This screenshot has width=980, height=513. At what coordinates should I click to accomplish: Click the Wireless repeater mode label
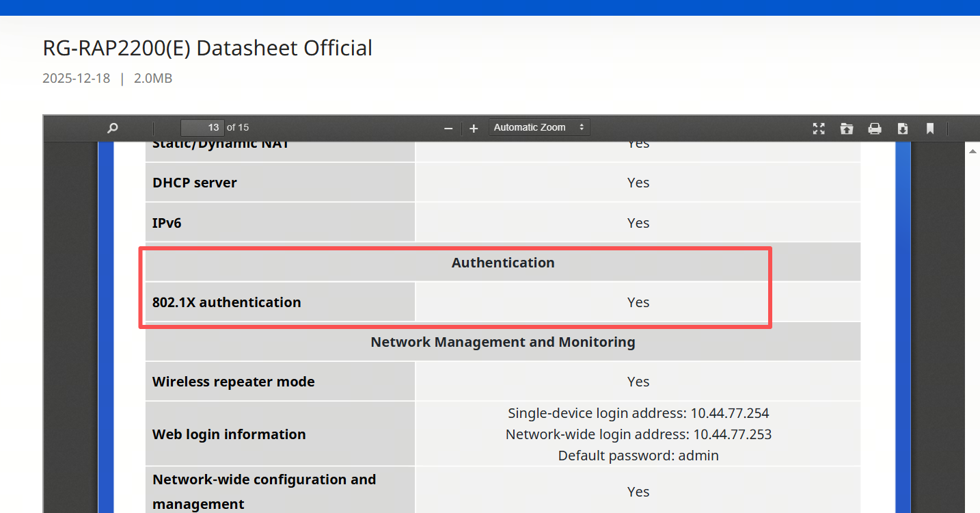(233, 382)
